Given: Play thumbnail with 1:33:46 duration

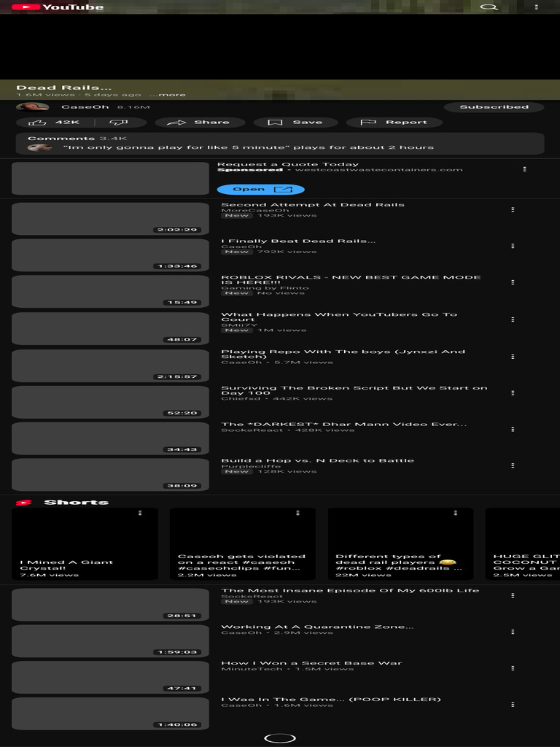Looking at the screenshot, I should tap(110, 255).
